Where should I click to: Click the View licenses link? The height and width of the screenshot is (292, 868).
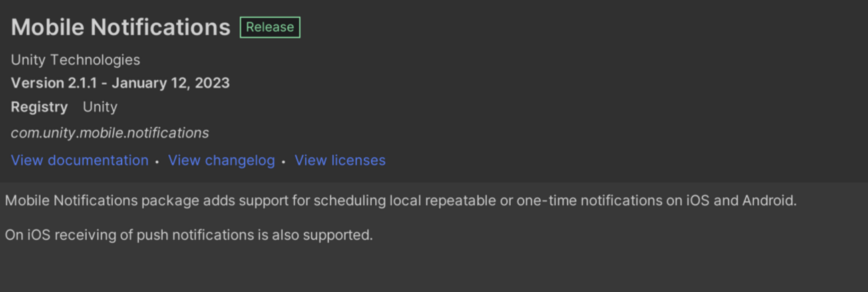pos(340,161)
